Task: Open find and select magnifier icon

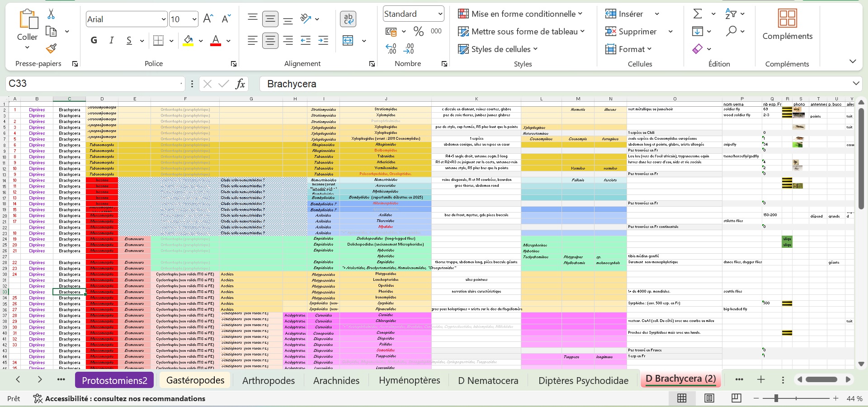Action: coord(731,31)
